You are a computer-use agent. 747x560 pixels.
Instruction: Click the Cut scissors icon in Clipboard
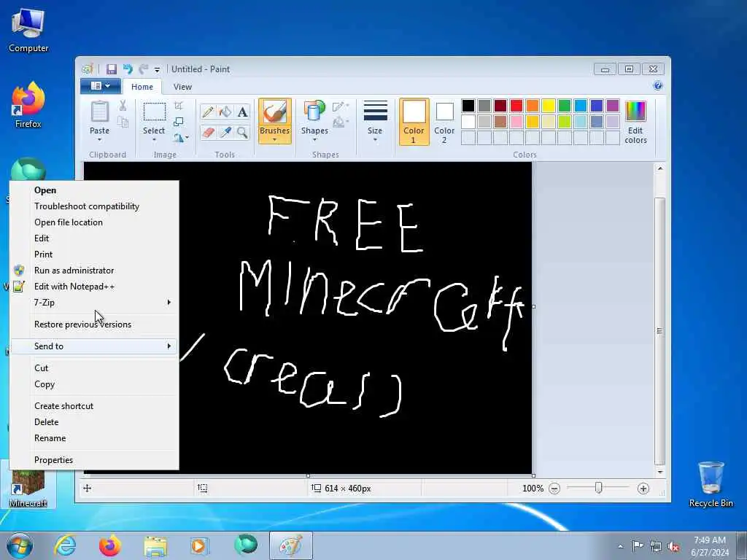click(123, 106)
